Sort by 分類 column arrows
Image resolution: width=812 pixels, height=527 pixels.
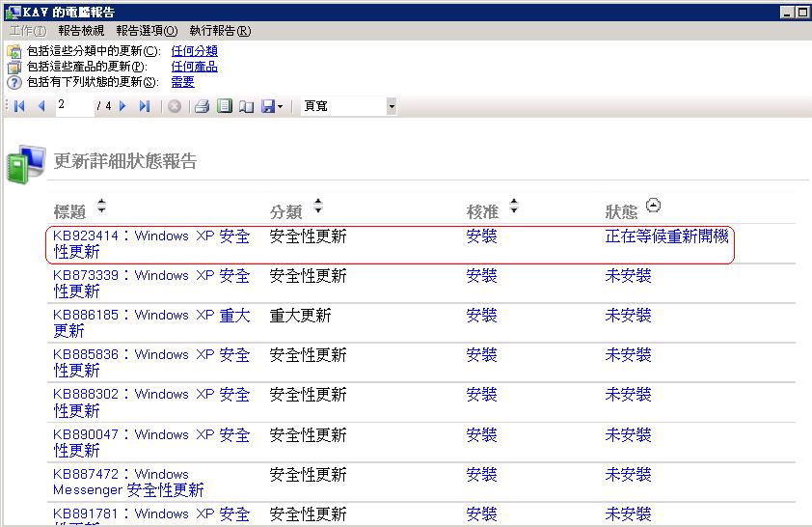[318, 206]
